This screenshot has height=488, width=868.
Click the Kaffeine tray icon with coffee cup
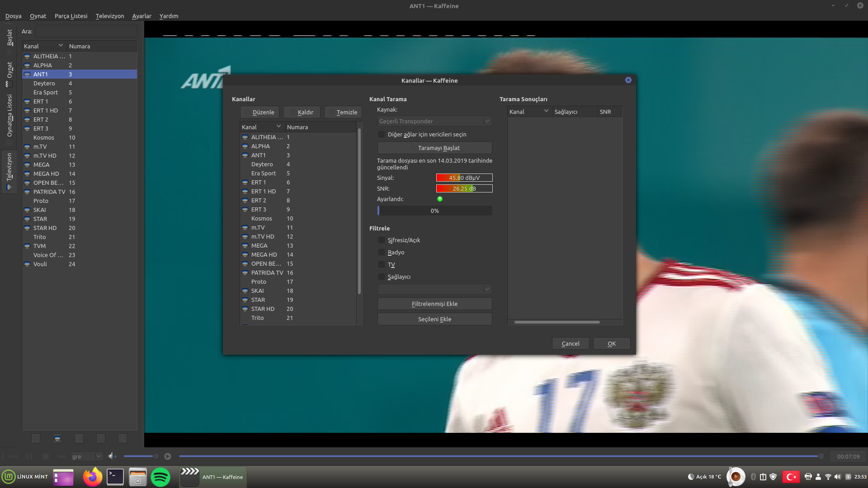tap(736, 477)
